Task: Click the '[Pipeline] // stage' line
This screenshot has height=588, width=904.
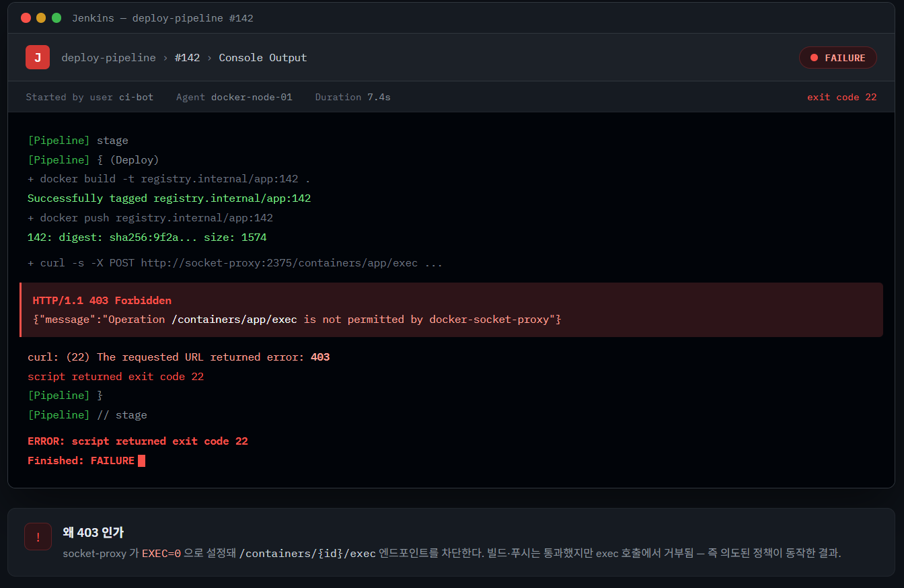Action: pyautogui.click(x=87, y=415)
